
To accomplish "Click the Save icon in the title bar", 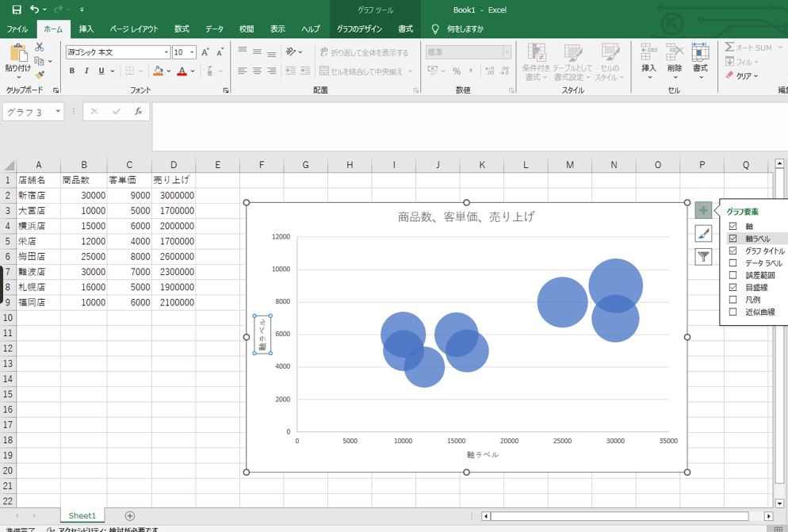I will [x=17, y=10].
